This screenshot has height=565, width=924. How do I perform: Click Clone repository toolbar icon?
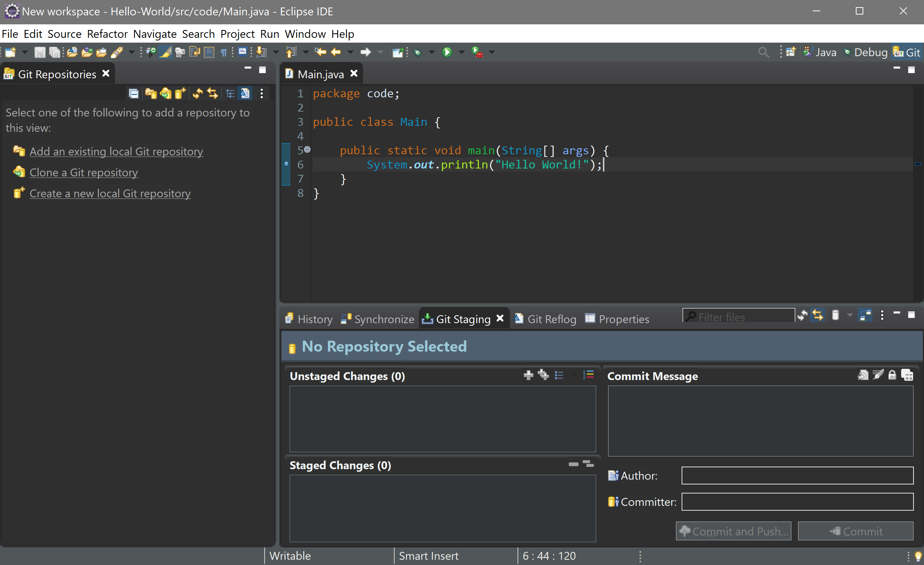point(165,93)
